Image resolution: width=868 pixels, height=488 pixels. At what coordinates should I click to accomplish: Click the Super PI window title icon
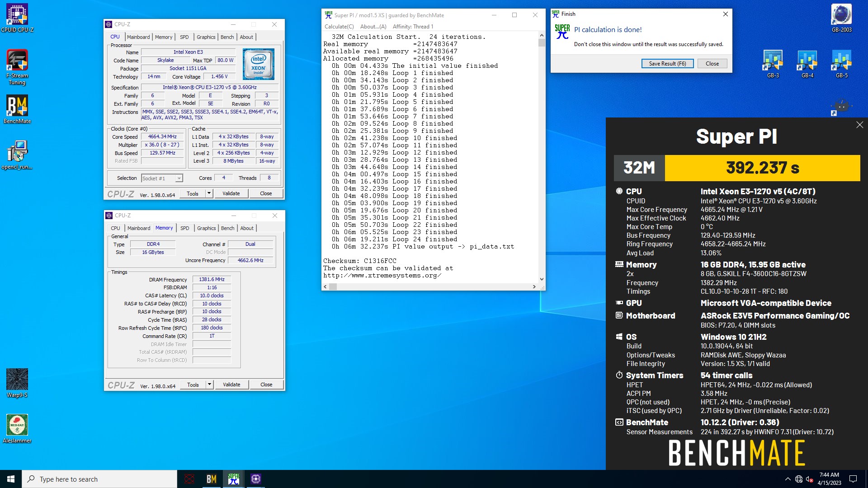pos(329,15)
